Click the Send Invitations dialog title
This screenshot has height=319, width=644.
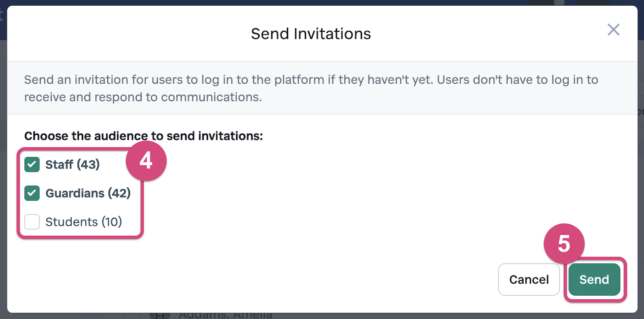[311, 34]
